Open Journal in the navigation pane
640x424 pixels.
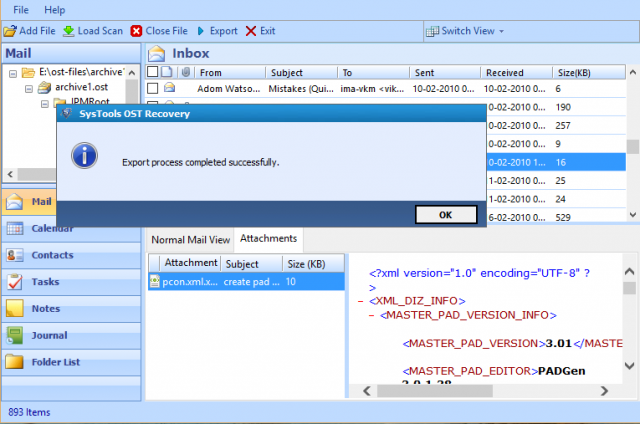coord(49,336)
